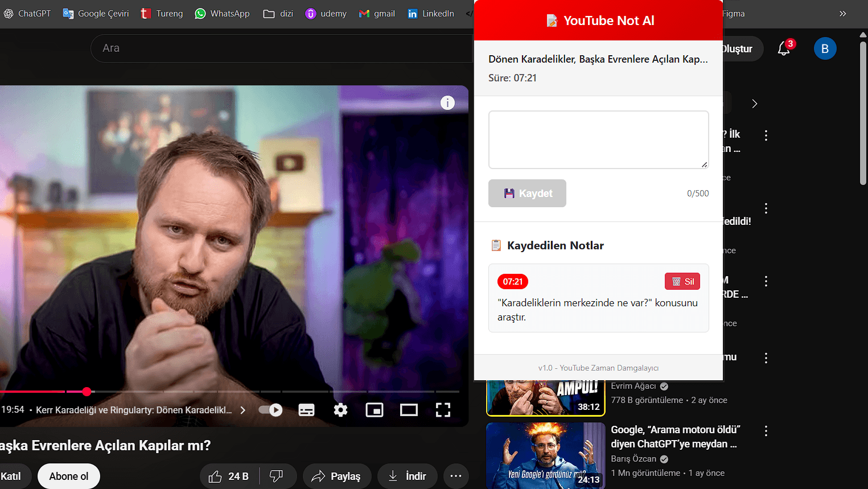Click the video info card icon
The image size is (868, 489).
[447, 102]
